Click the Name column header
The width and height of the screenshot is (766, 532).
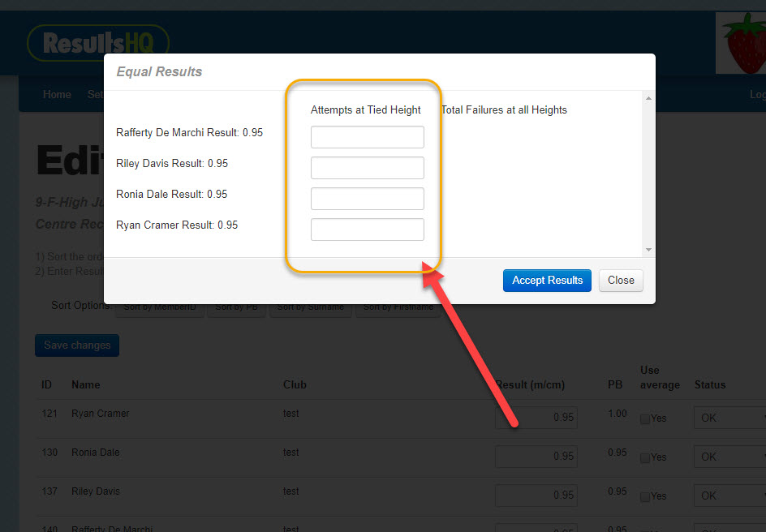click(x=86, y=385)
